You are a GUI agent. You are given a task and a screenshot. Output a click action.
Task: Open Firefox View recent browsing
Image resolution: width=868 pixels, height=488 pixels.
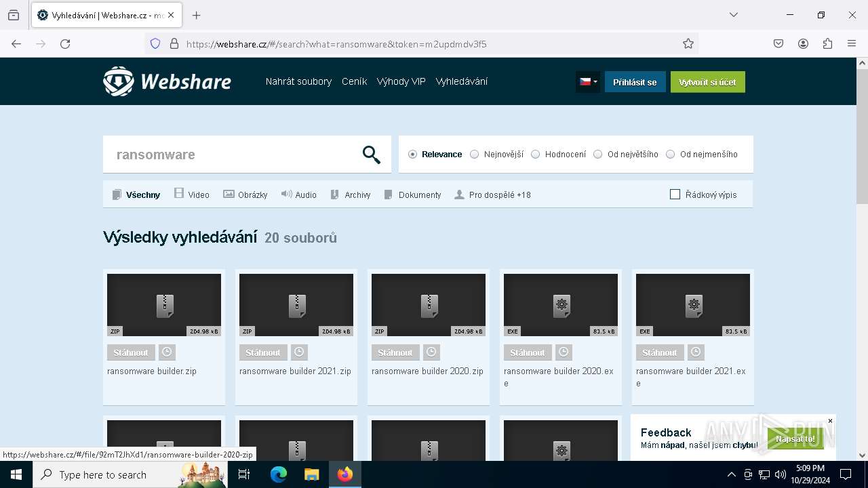click(14, 15)
